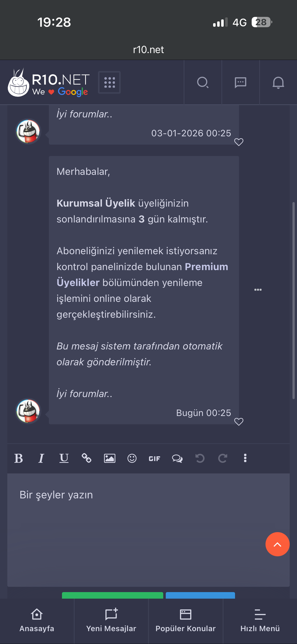Insert a link with the chain icon
The width and height of the screenshot is (297, 644).
click(x=86, y=458)
